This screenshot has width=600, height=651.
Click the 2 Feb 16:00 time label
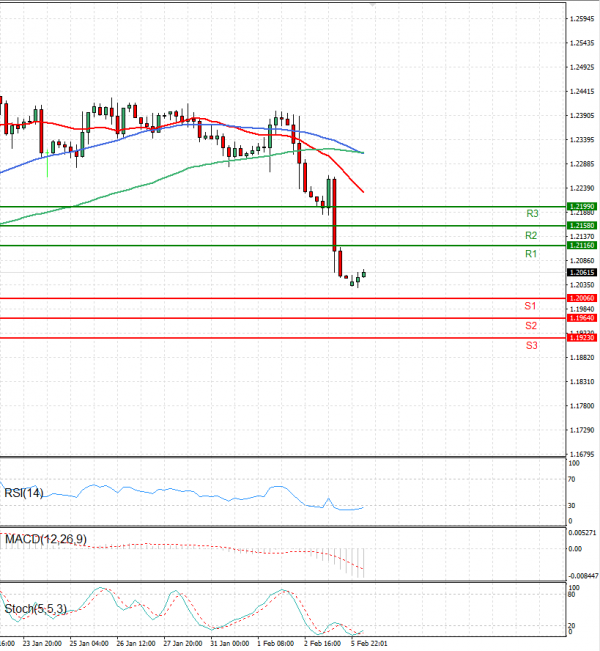click(x=323, y=644)
